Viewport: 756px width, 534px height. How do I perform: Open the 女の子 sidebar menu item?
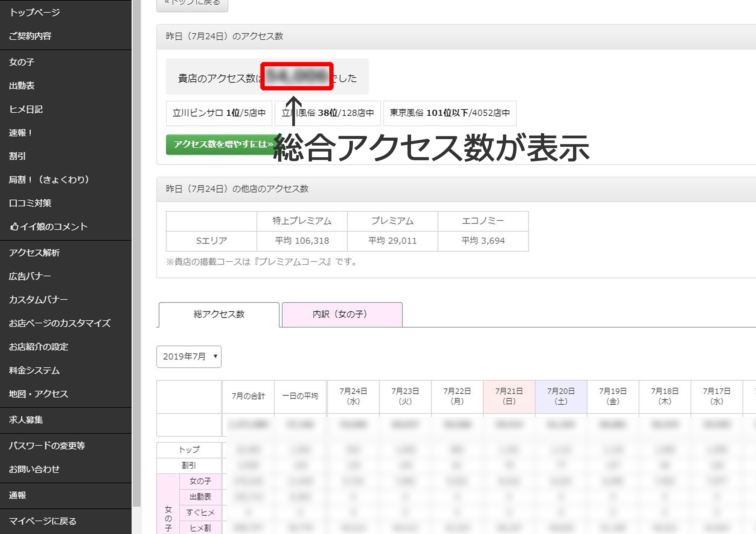(x=22, y=62)
